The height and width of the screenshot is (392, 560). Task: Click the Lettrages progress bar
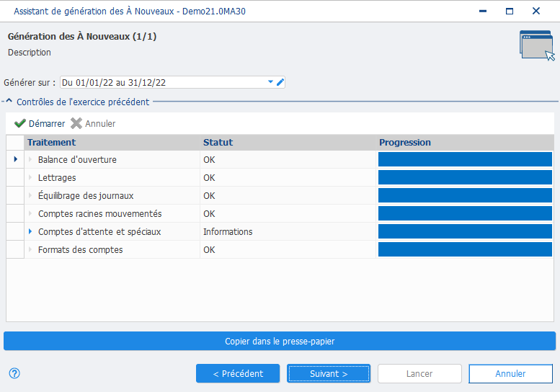tap(465, 177)
